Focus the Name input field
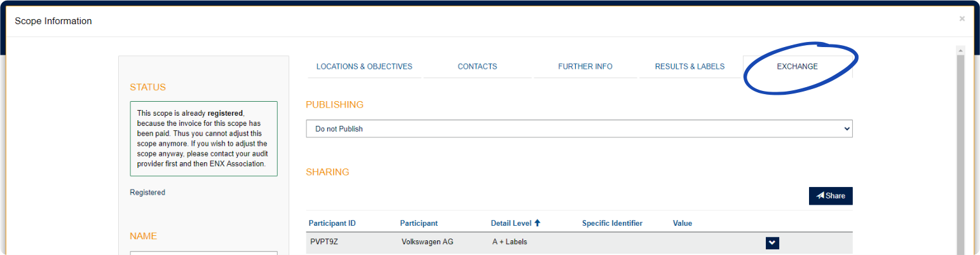The image size is (980, 255). point(203,253)
